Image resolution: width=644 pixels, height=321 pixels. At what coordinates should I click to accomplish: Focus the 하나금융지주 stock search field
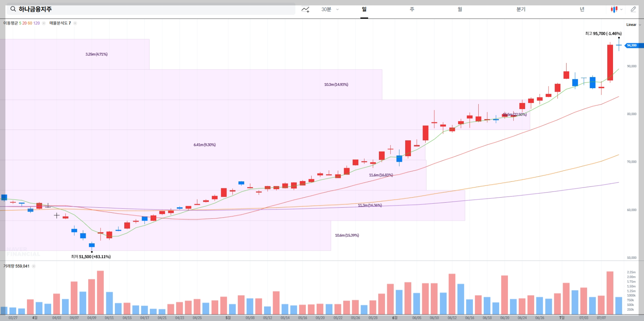coord(151,9)
